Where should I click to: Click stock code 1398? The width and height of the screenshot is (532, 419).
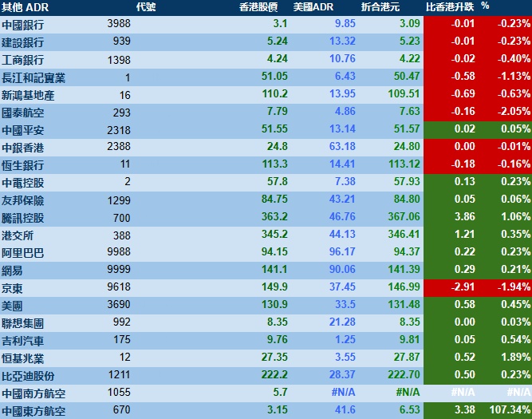coord(119,60)
